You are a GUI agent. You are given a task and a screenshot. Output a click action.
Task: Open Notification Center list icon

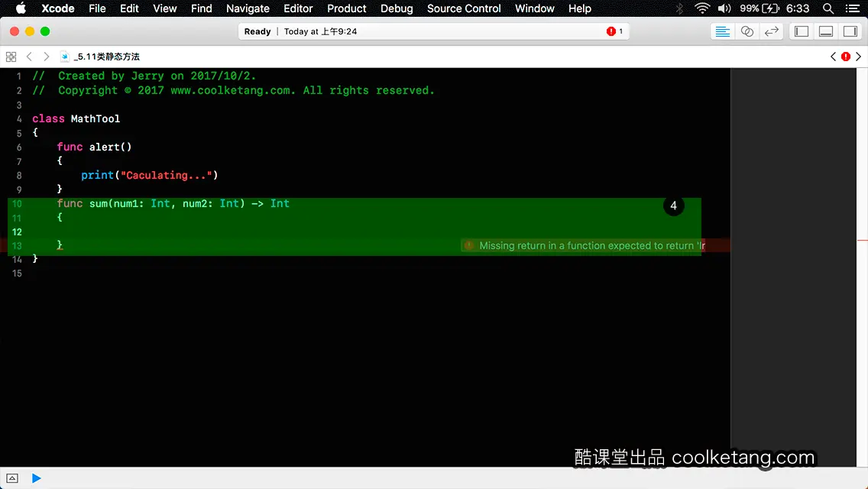pyautogui.click(x=853, y=8)
